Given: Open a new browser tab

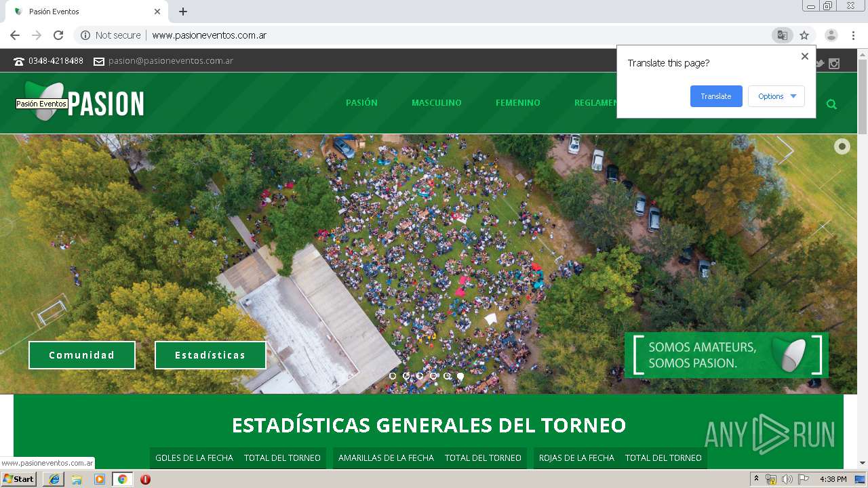Looking at the screenshot, I should pos(183,12).
